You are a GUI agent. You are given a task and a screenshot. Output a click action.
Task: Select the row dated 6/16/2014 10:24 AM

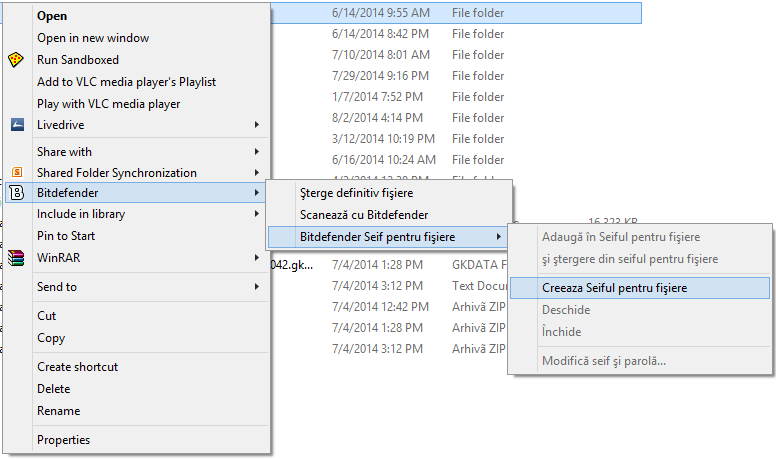(x=456, y=160)
